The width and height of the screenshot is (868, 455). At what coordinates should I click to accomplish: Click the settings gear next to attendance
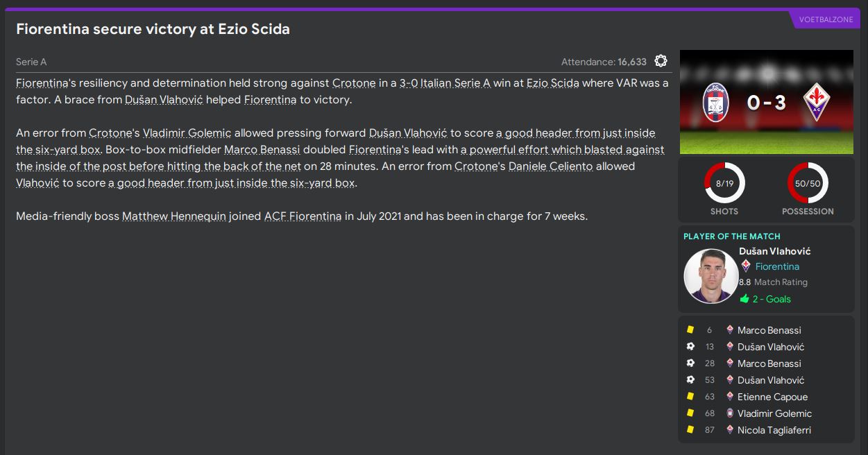coord(661,61)
